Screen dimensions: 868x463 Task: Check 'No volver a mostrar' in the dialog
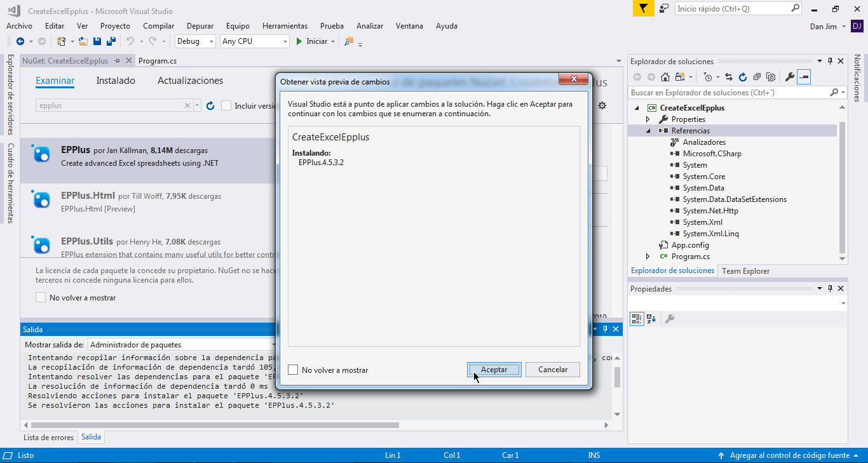click(293, 370)
